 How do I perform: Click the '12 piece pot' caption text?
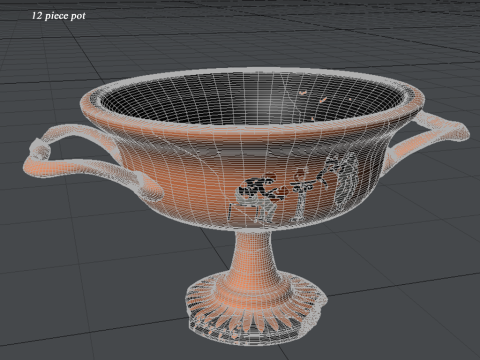click(x=59, y=16)
